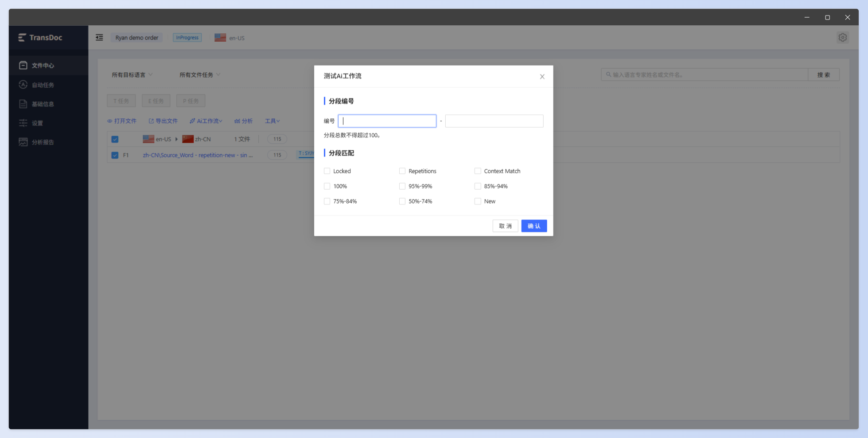Select 分析报告 in the sidebar menu
Viewport: 868px width, 438px height.
49,142
